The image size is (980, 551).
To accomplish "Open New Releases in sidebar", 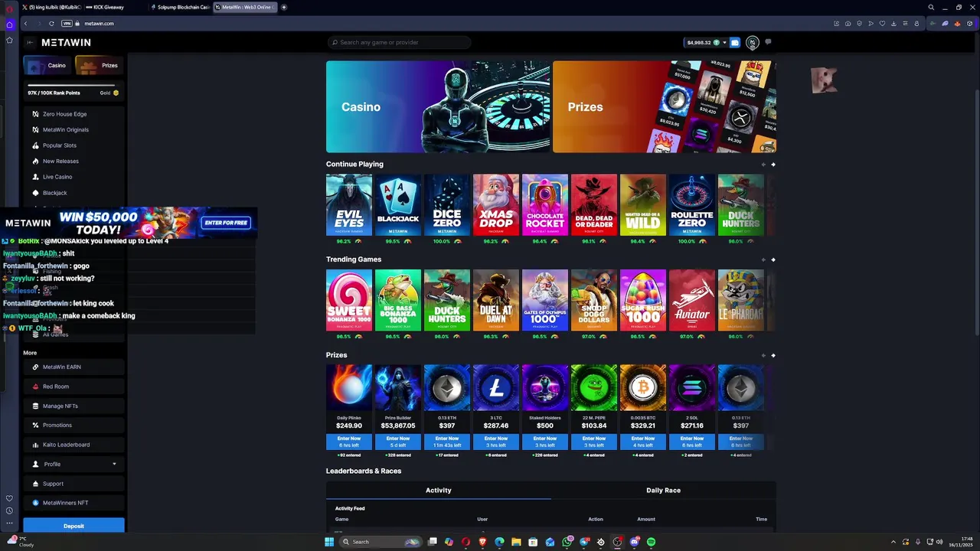I will click(73, 161).
